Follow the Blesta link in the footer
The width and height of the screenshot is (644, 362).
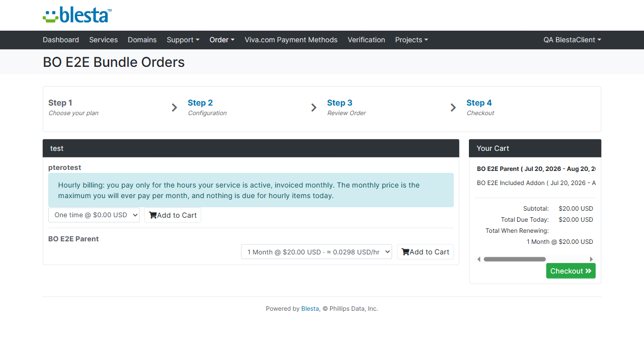[310, 309]
